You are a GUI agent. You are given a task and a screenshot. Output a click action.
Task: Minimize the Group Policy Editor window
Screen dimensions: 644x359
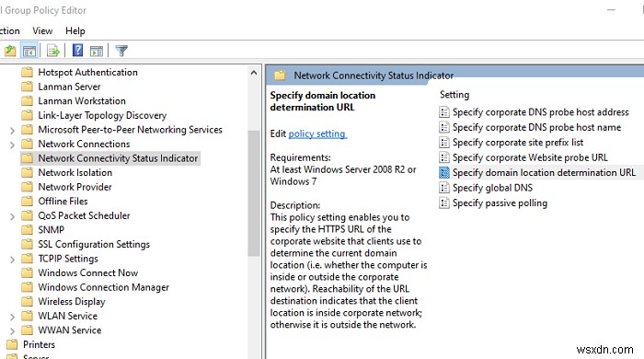(612, 10)
